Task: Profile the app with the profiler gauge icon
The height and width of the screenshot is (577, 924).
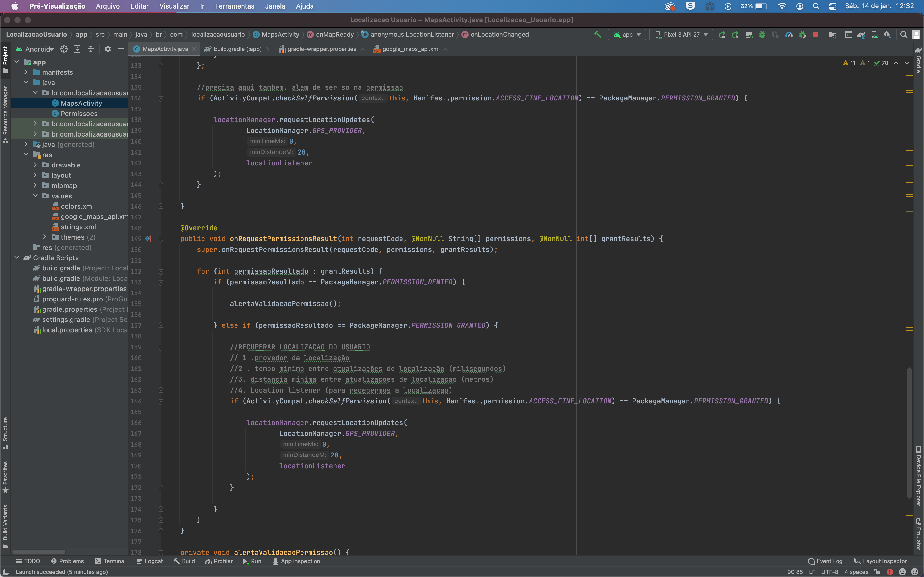Action: [789, 34]
